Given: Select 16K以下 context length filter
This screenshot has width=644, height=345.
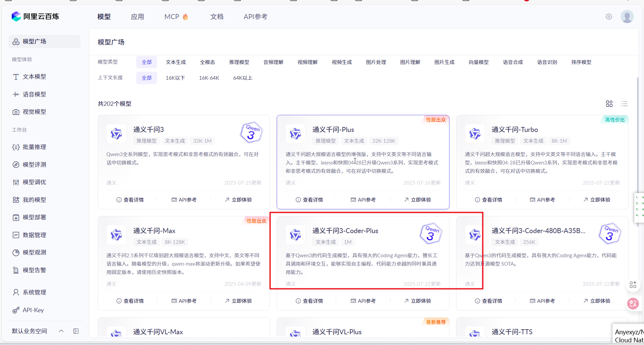Looking at the screenshot, I should pyautogui.click(x=175, y=78).
